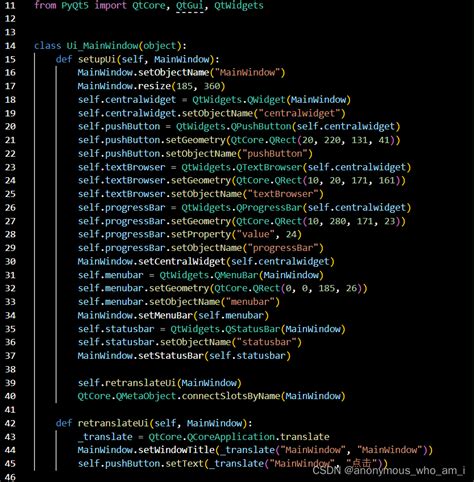Click line number 14 in the gutter
The width and height of the screenshot is (474, 482).
pyautogui.click(x=10, y=46)
